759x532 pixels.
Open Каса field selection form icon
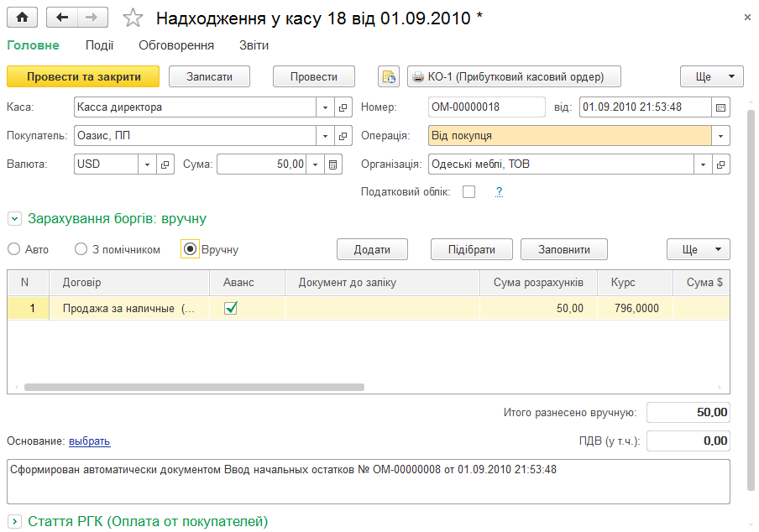click(343, 107)
